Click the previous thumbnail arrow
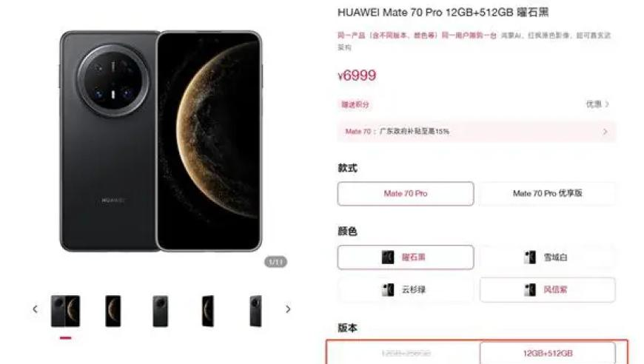The image size is (644, 364). click(36, 309)
